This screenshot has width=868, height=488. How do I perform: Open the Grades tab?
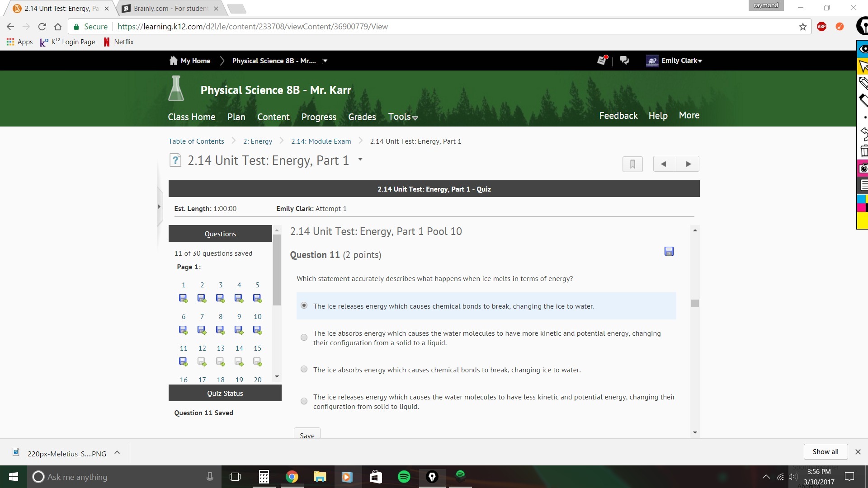pyautogui.click(x=362, y=117)
